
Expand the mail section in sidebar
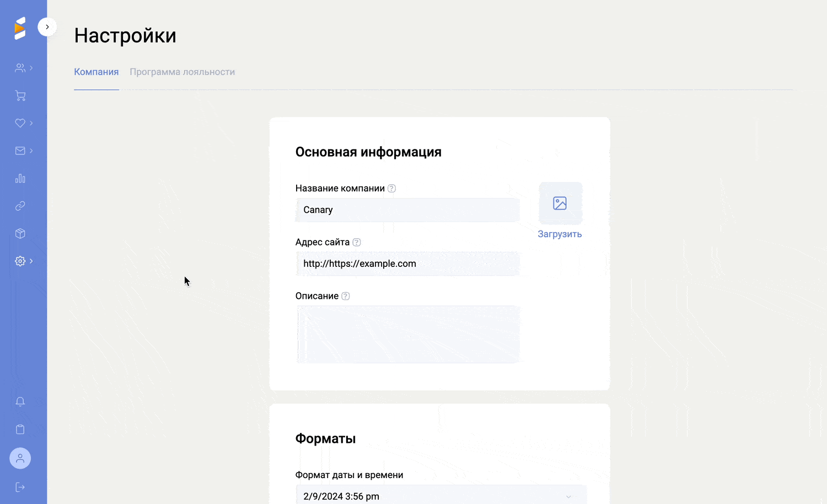point(23,151)
